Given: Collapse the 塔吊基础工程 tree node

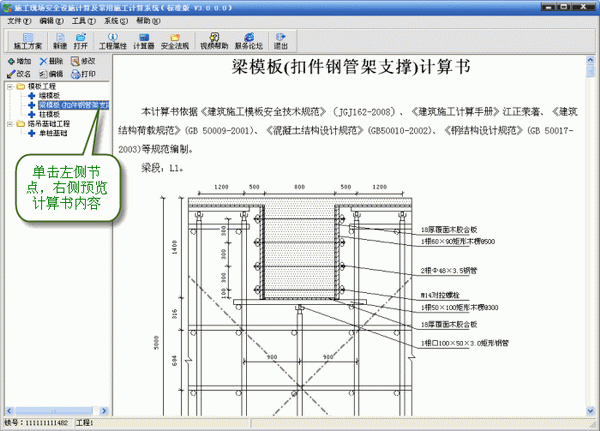Looking at the screenshot, I should (9, 123).
